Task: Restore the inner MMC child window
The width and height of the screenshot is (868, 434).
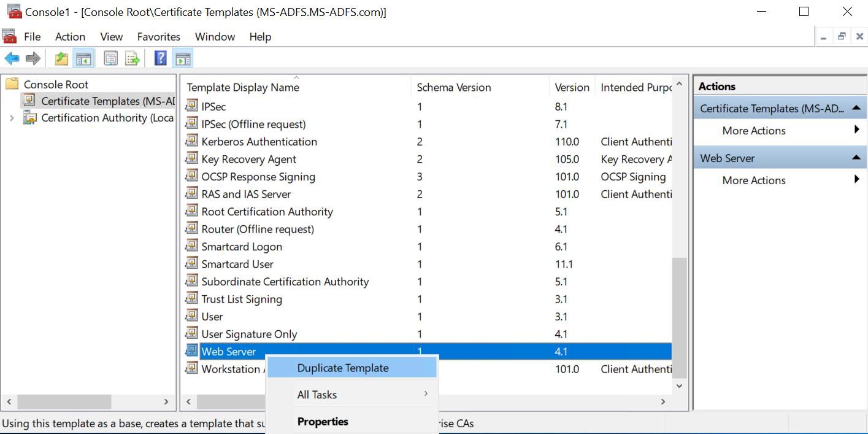Action: tap(842, 36)
